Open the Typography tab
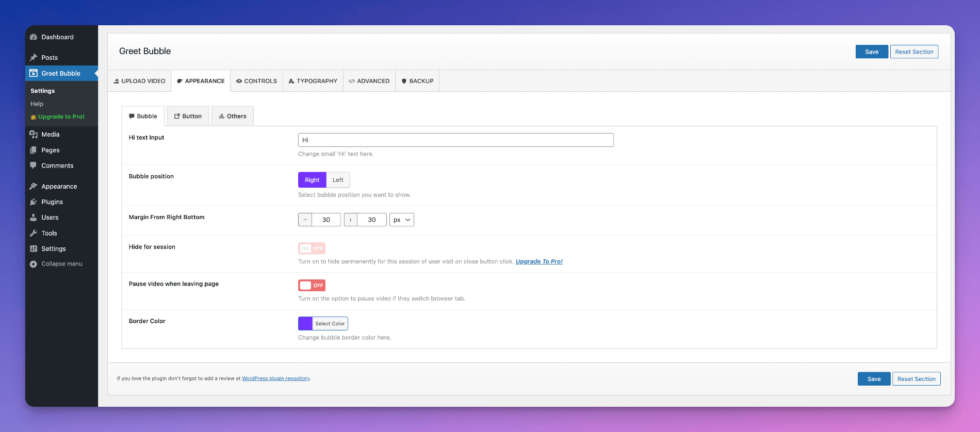 click(313, 81)
